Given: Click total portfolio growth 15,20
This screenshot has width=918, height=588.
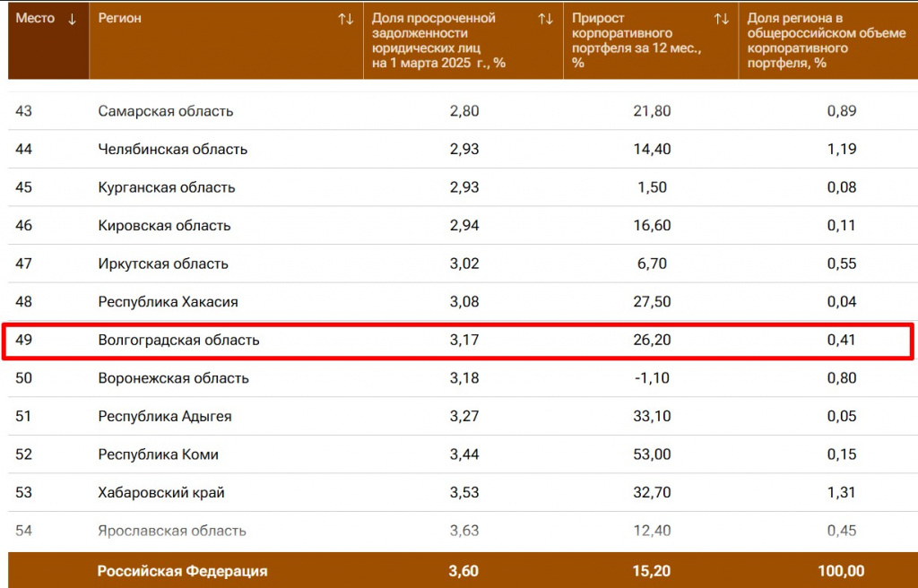Looking at the screenshot, I should (x=652, y=571).
